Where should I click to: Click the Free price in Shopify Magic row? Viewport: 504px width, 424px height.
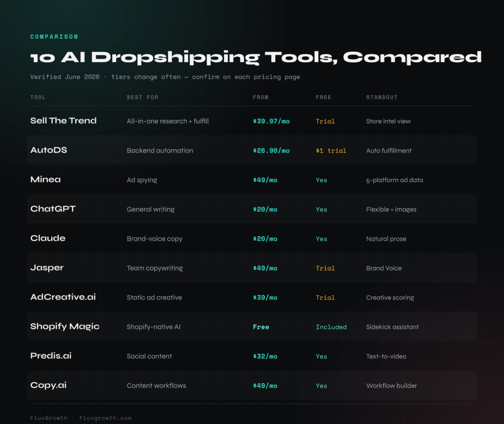[x=261, y=327]
